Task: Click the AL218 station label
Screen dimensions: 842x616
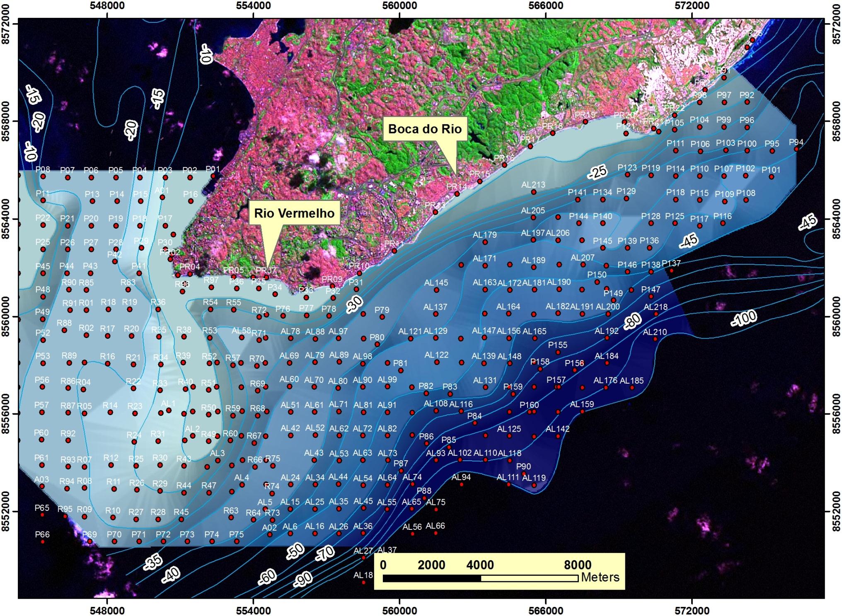Action: point(656,307)
